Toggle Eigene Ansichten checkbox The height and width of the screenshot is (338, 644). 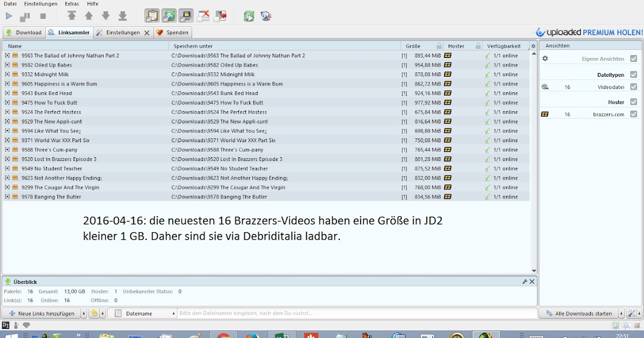634,58
